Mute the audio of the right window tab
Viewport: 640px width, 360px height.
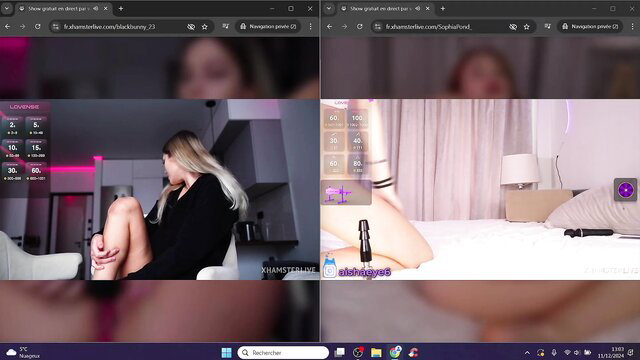pyautogui.click(x=417, y=9)
